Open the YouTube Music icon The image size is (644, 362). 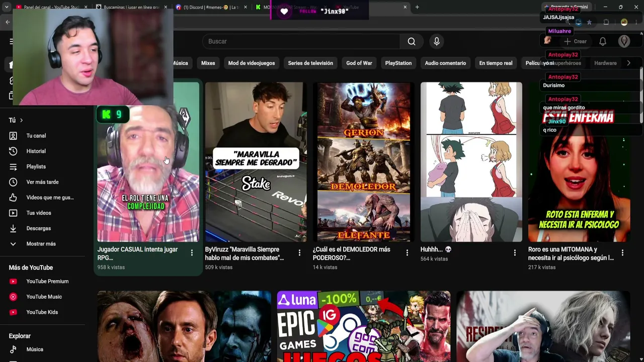click(x=13, y=297)
